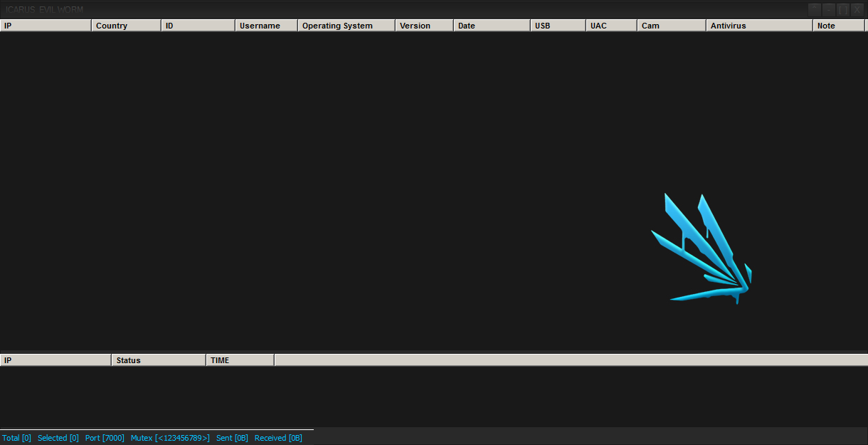Viewport: 868px width, 445px height.
Task: Click the Antivirus column header
Action: tap(758, 26)
